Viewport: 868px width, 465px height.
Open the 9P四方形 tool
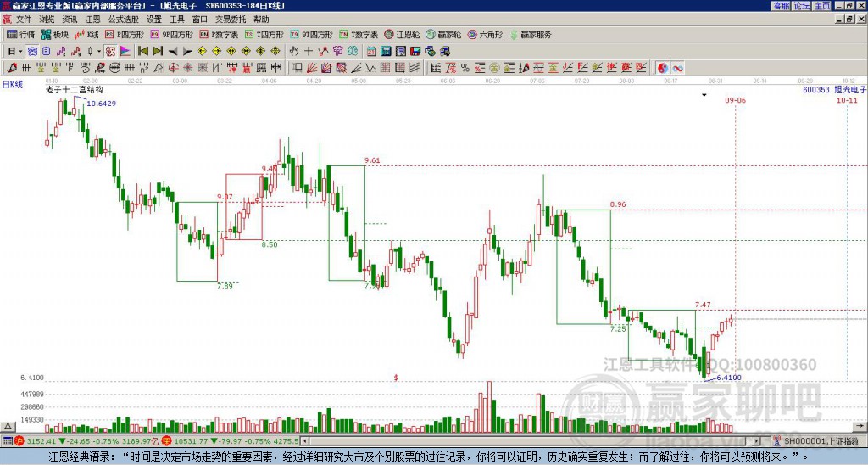tap(172, 34)
